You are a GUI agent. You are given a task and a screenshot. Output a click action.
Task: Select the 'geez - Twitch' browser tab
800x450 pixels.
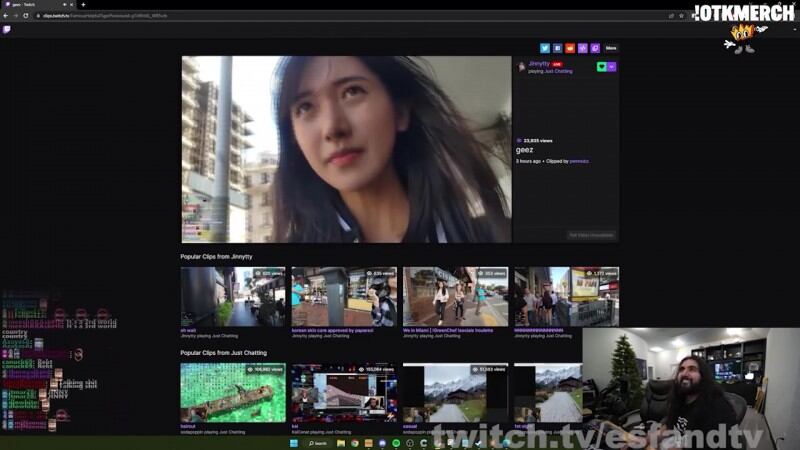[30, 5]
